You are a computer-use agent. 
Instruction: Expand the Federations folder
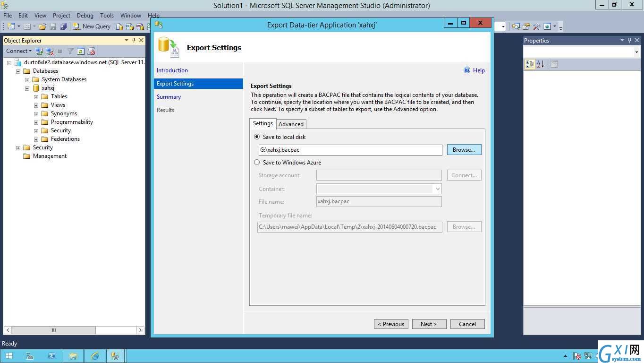coord(36,139)
